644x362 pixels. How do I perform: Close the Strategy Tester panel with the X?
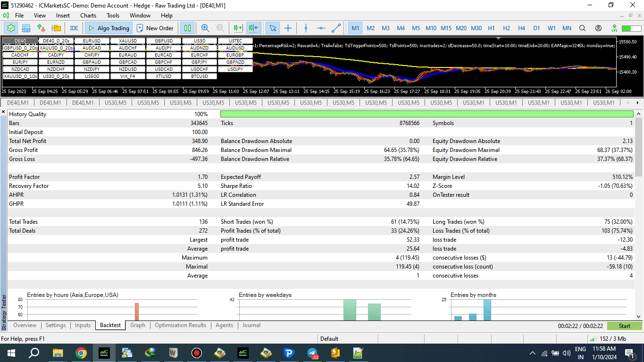pyautogui.click(x=4, y=112)
